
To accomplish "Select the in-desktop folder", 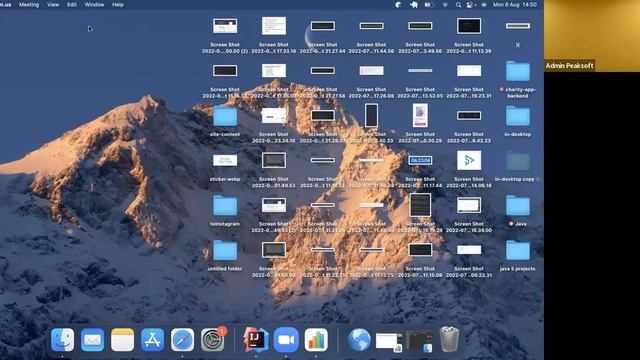I will click(x=518, y=116).
